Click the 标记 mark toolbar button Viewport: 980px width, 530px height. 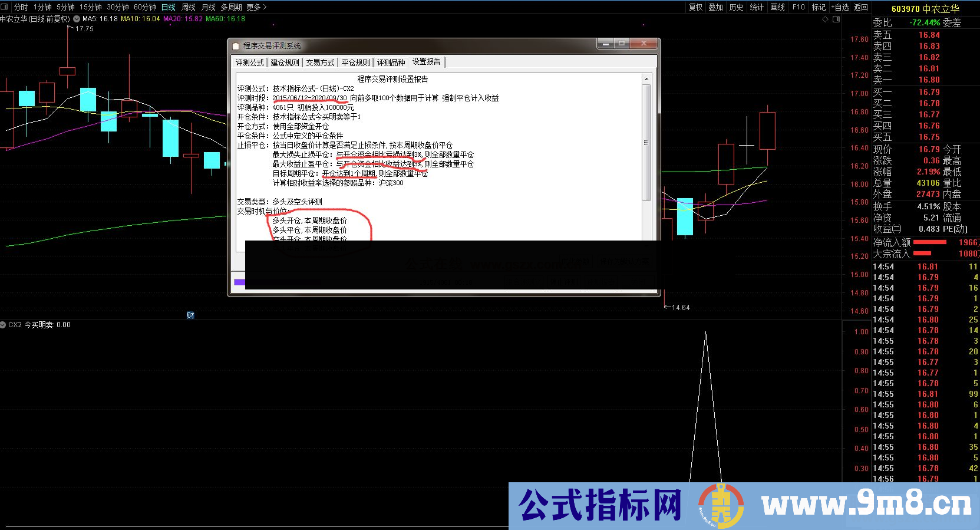[x=819, y=7]
